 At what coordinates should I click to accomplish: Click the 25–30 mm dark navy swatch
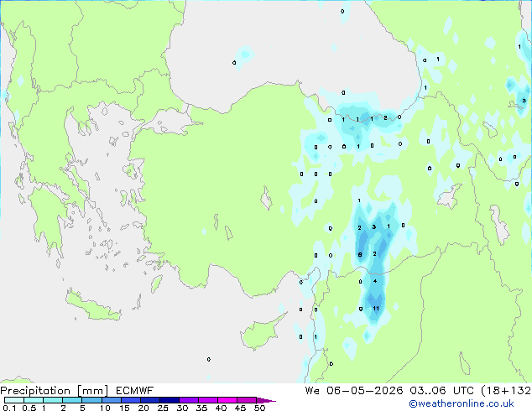(x=169, y=400)
